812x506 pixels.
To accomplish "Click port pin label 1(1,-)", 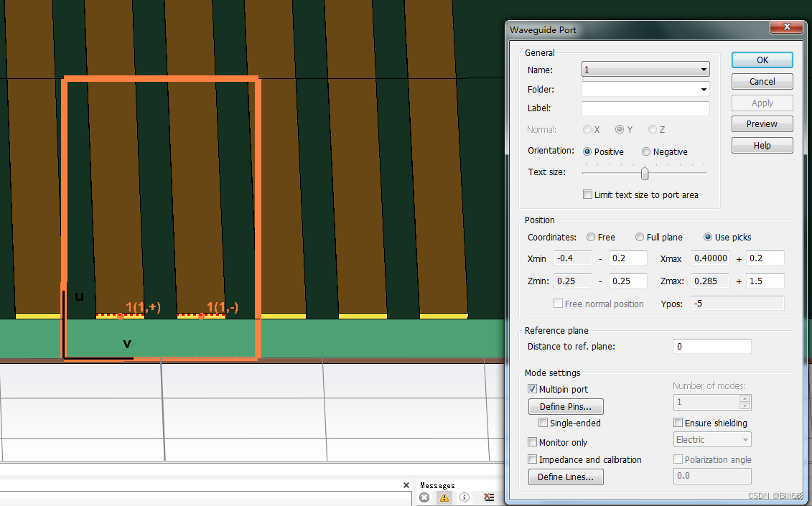I will [x=222, y=308].
